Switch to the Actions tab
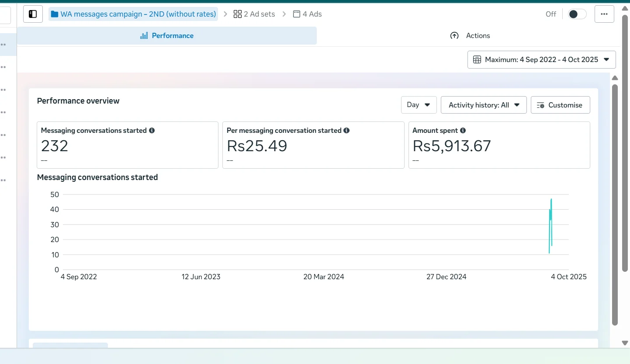Screen dimensions: 630x364 [470, 36]
